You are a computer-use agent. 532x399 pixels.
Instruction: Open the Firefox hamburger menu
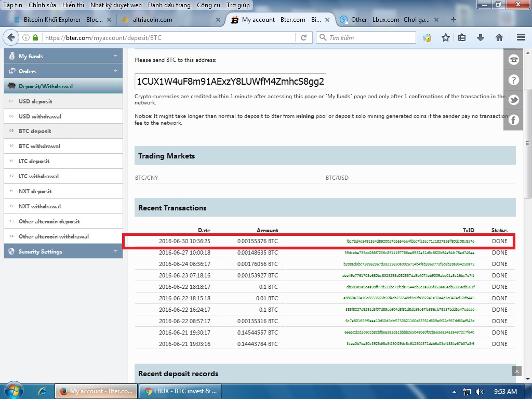coord(521,37)
